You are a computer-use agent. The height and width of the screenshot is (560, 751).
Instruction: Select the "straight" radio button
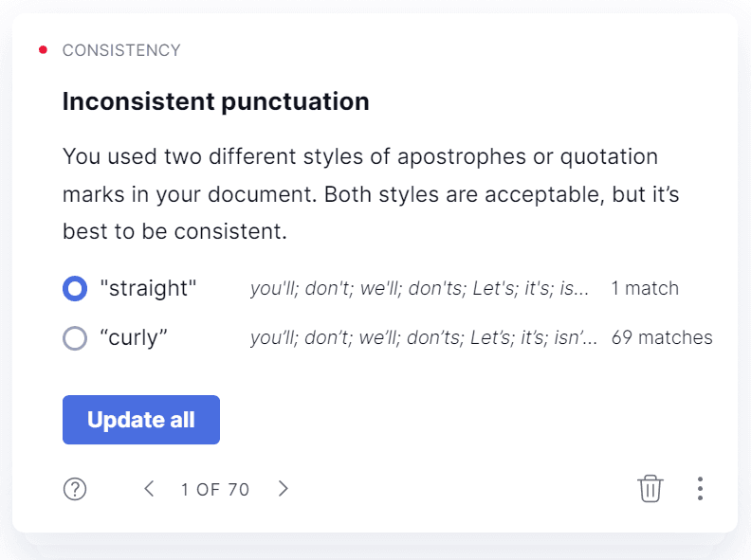[75, 289]
